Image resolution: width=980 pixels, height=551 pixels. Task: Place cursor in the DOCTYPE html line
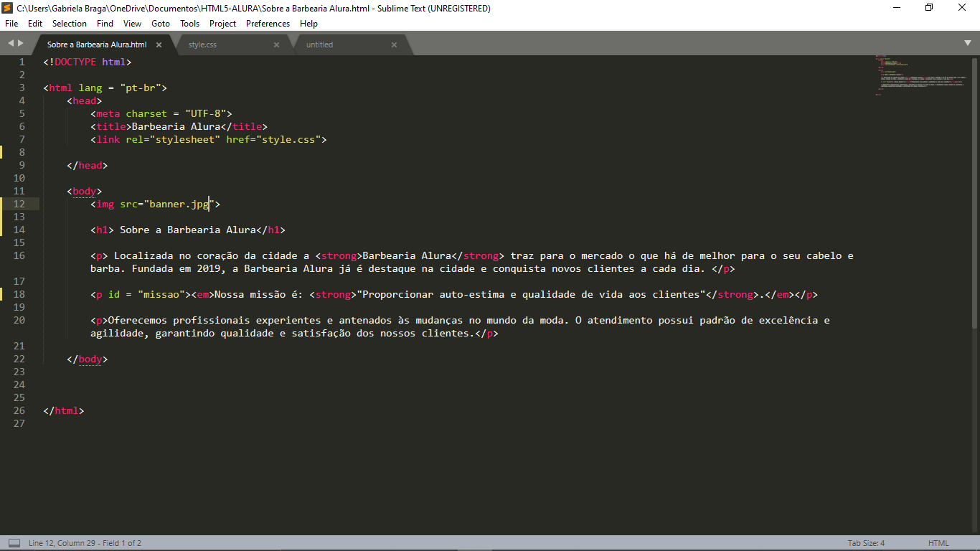coord(88,62)
